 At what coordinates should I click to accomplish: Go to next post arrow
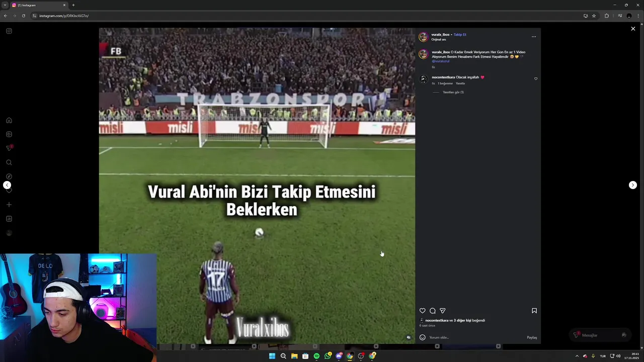pos(633,185)
